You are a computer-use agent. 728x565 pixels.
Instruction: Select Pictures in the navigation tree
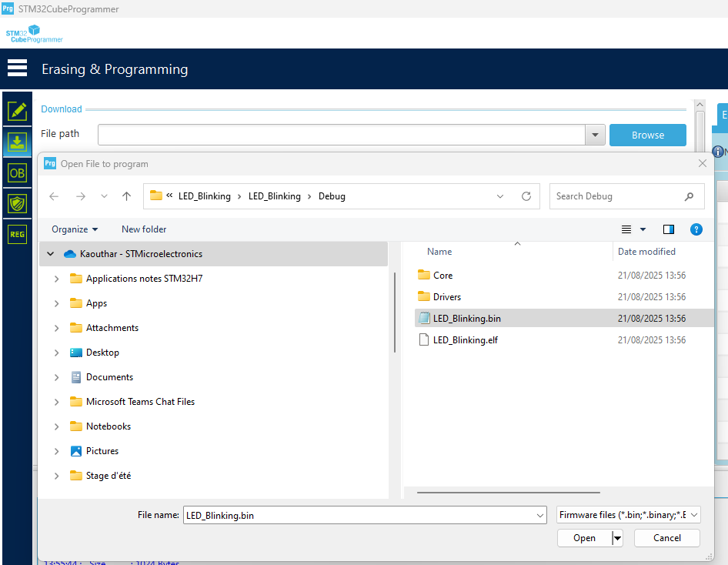tap(102, 451)
